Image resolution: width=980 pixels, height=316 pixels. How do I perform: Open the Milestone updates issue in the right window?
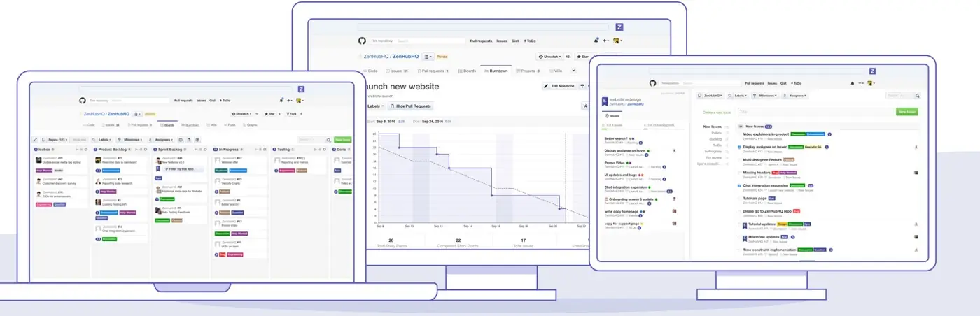coord(764,237)
